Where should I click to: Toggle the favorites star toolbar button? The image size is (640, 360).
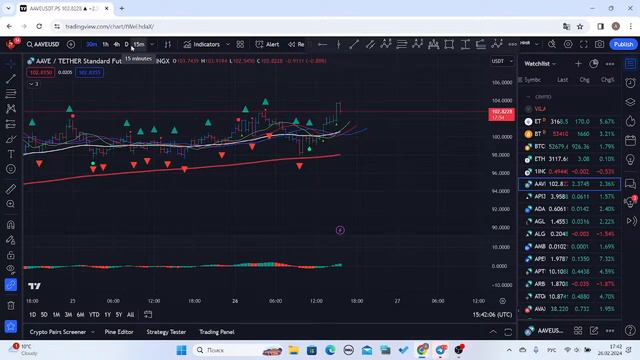(x=11, y=326)
